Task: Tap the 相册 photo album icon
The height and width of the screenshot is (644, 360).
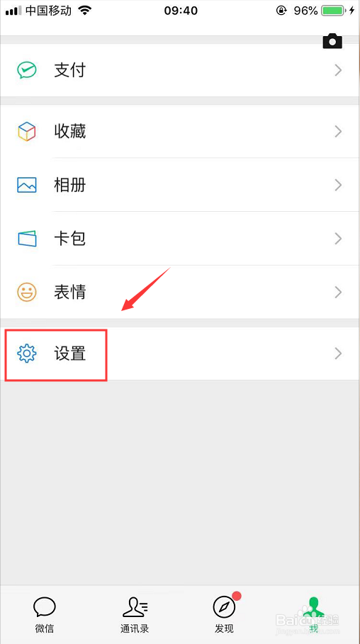Action: (x=27, y=185)
